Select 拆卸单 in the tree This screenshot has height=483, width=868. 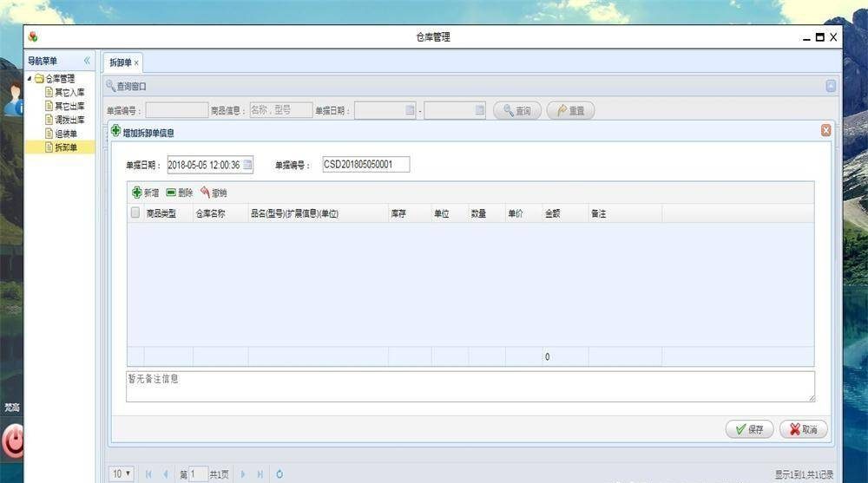tap(66, 147)
